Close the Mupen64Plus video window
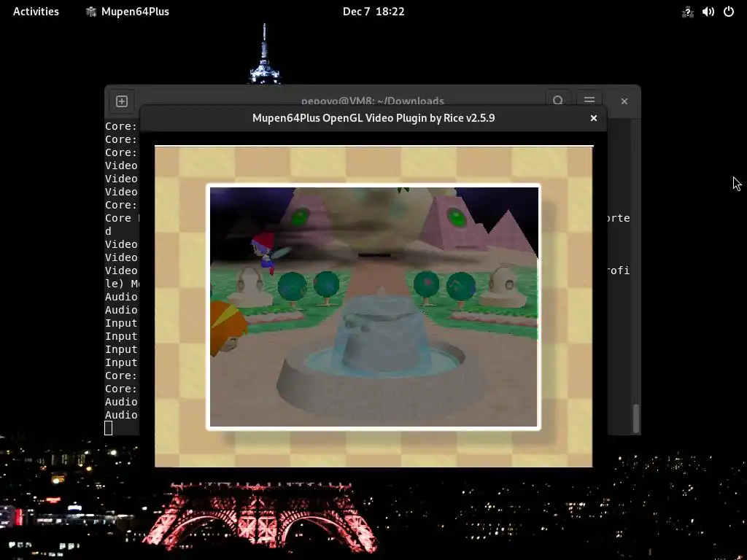 point(593,118)
